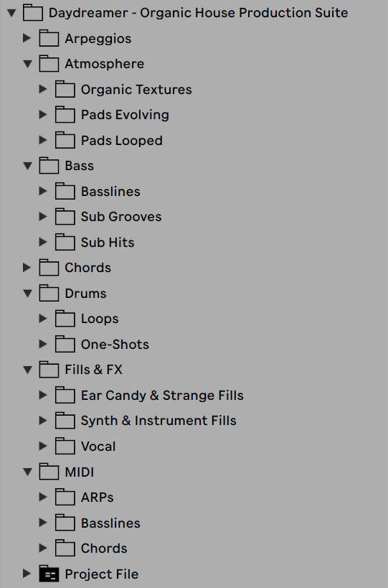Collapse the Fills & FX folder
This screenshot has width=388, height=588.
tap(27, 370)
